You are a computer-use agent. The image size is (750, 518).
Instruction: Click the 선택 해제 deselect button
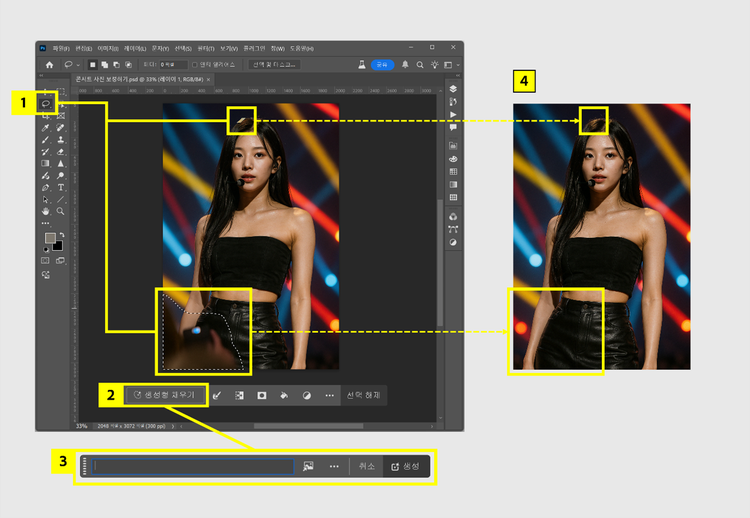(x=363, y=396)
